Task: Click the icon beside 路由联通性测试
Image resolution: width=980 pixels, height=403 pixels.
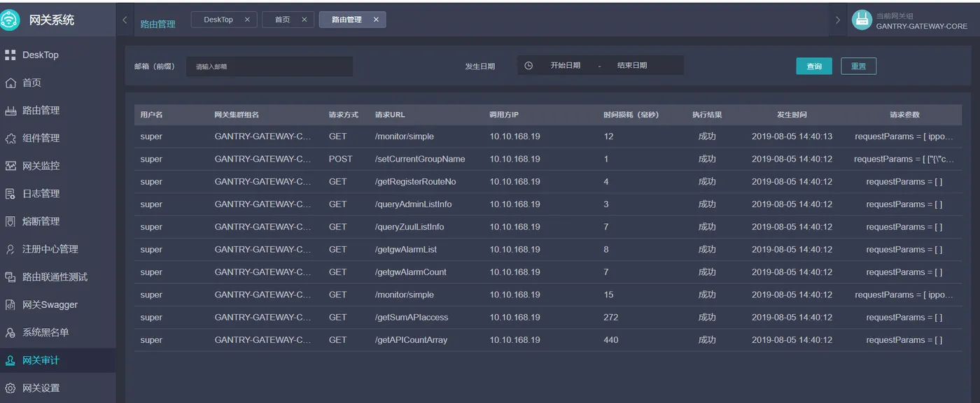Action: [x=10, y=277]
